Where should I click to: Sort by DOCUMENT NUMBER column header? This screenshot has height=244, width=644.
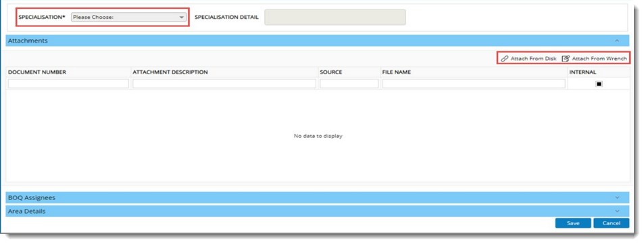pos(37,72)
